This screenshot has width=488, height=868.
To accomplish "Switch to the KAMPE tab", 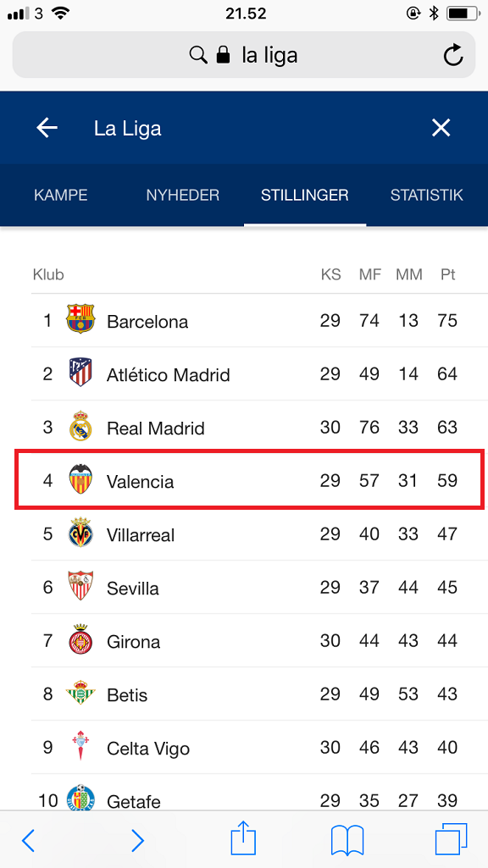I will pos(61,196).
